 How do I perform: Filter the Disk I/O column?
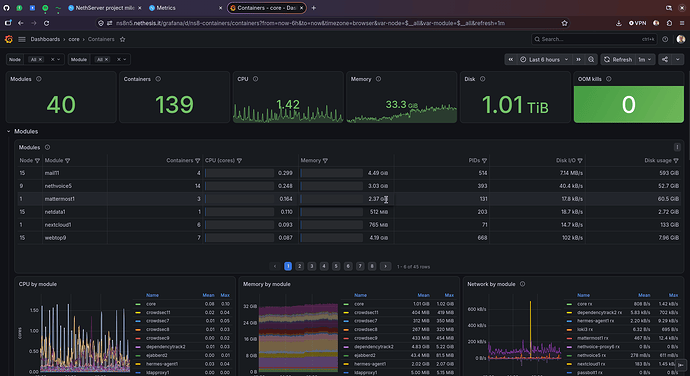580,161
